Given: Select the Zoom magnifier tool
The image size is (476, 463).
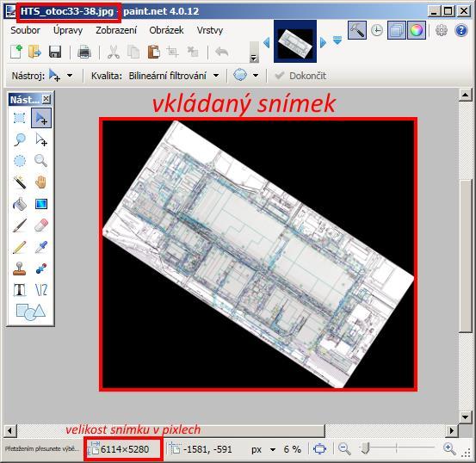Looking at the screenshot, I should point(41,161).
